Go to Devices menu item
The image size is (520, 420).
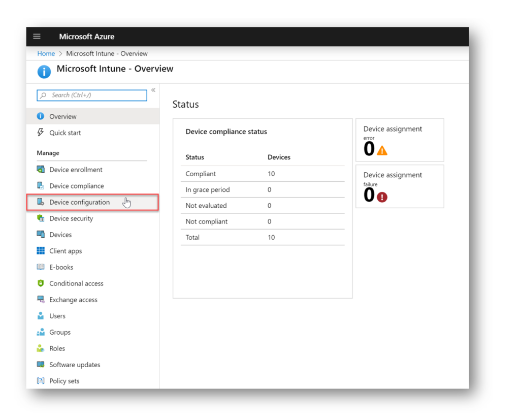pos(93,234)
